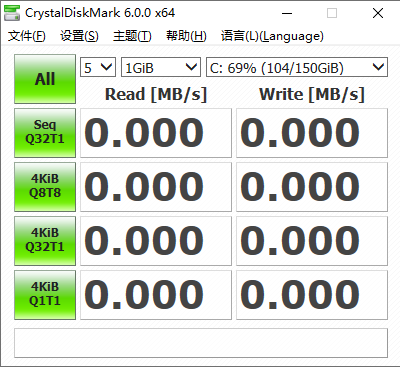
Task: Open the 帮助(H) menu
Action: 186,36
